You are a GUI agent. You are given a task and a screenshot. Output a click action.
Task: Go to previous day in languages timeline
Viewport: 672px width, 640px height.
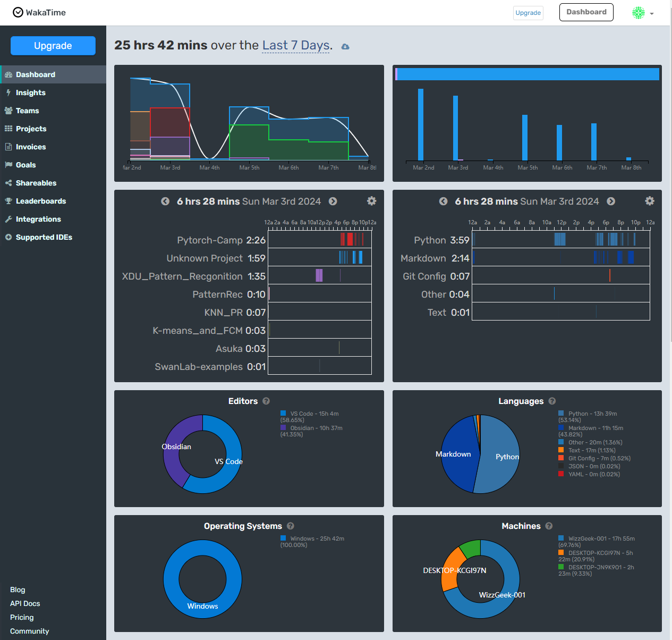pos(443,201)
